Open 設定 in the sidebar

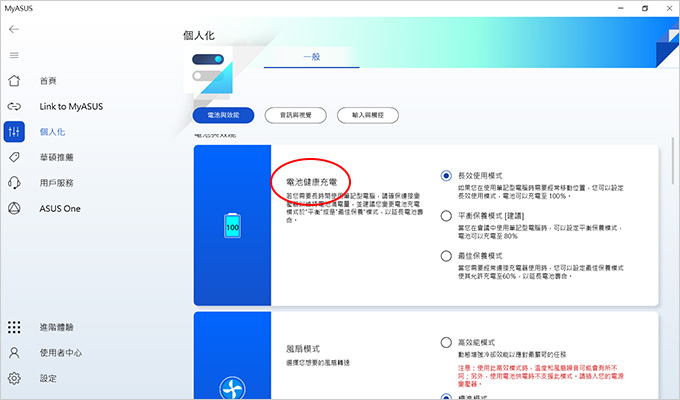48,378
